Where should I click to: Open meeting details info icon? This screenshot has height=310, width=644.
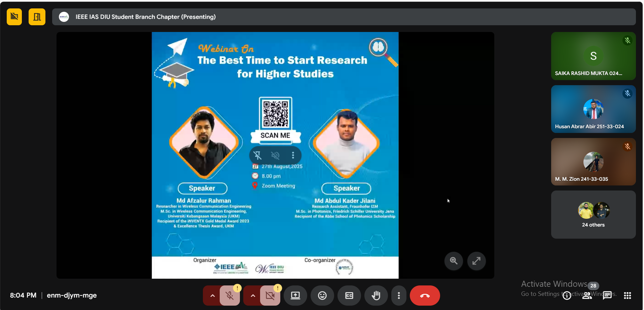click(567, 296)
